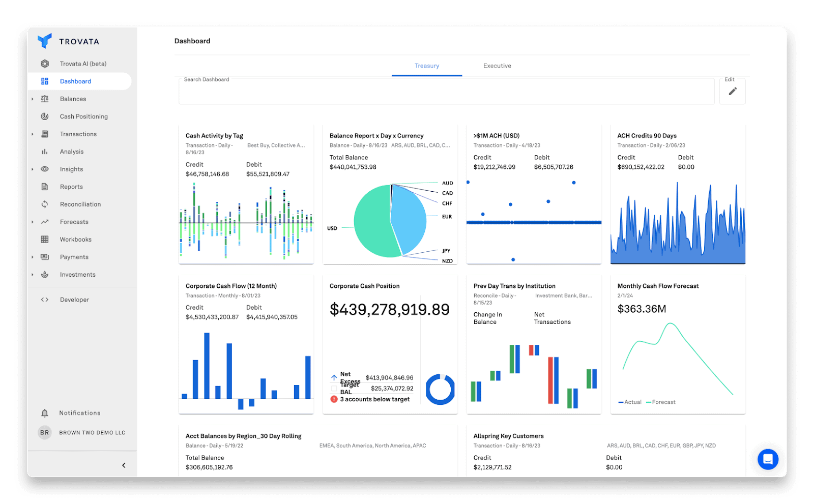Open the intercom chat bubble icon
The image size is (814, 504).
768,459
